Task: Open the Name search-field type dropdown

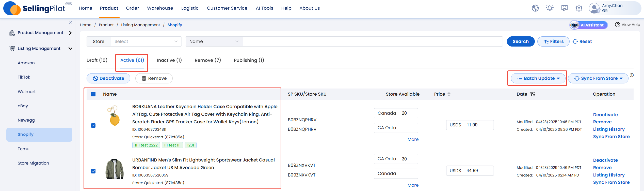Action: click(214, 41)
